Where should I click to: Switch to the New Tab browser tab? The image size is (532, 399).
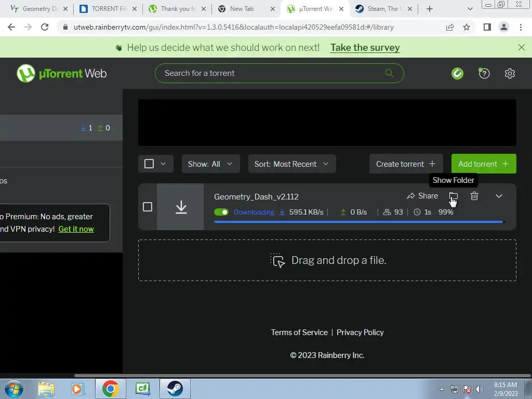click(x=246, y=9)
